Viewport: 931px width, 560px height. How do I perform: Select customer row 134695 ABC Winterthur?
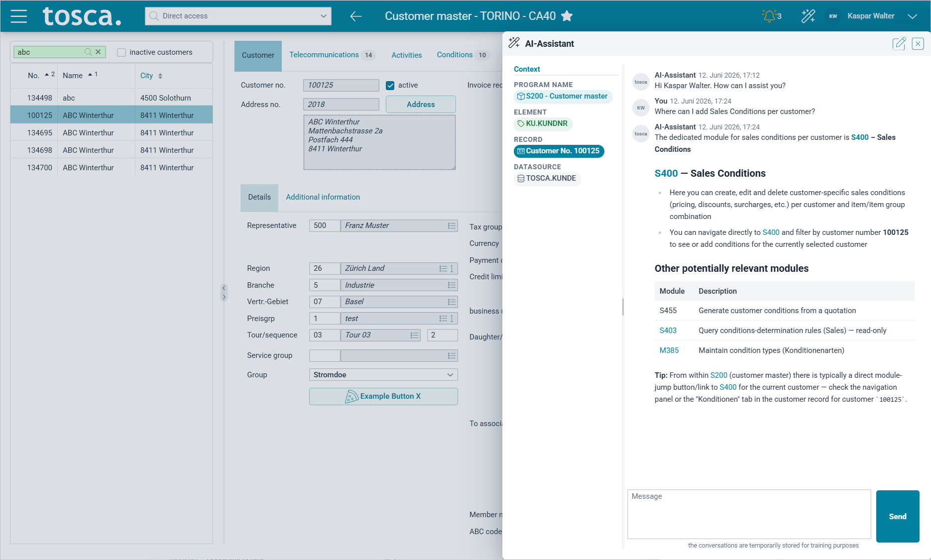(112, 133)
